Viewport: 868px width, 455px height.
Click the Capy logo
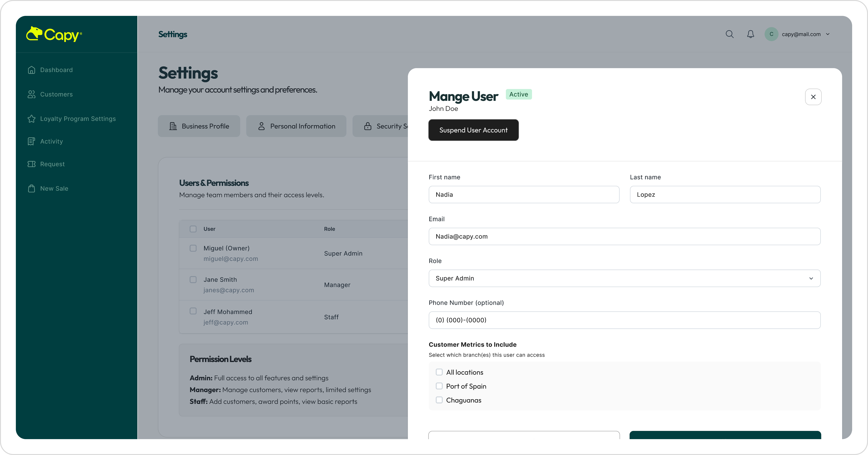coord(54,34)
